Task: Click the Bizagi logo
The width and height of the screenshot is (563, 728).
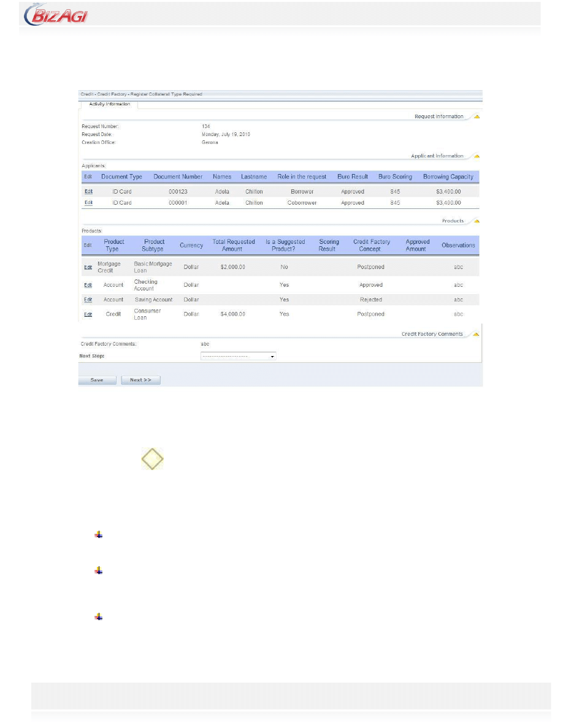Action: [56, 15]
